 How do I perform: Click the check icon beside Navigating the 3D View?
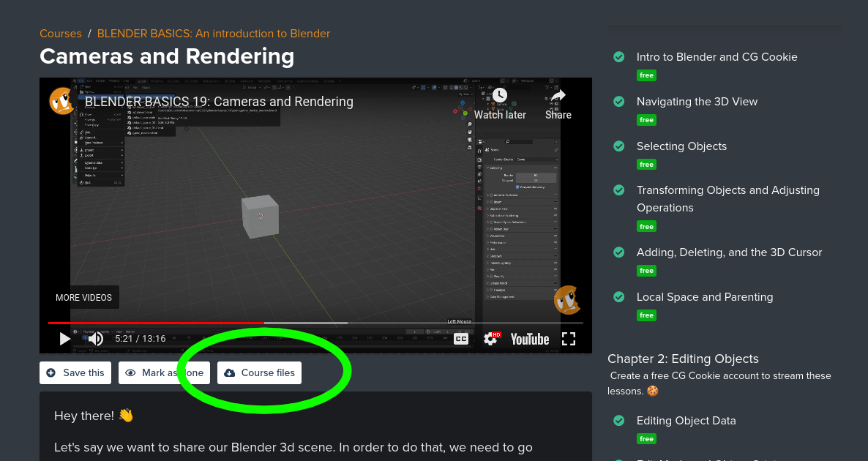coord(619,102)
